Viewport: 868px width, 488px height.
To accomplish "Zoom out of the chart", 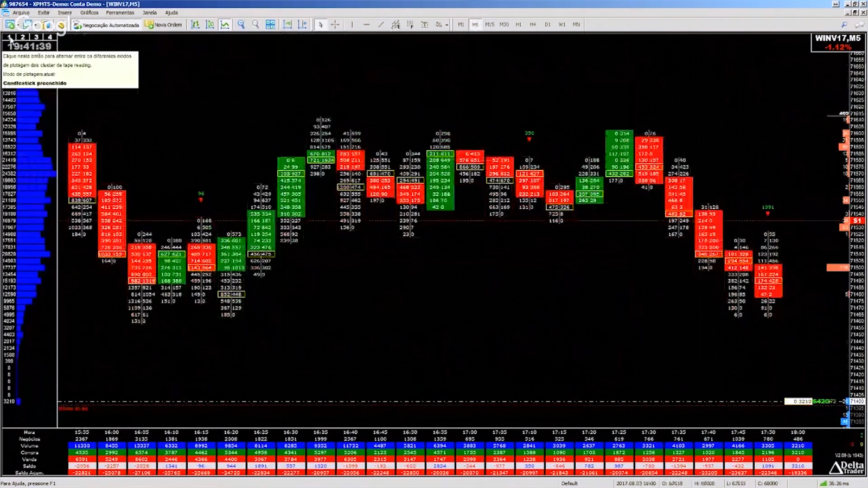I will click(256, 25).
